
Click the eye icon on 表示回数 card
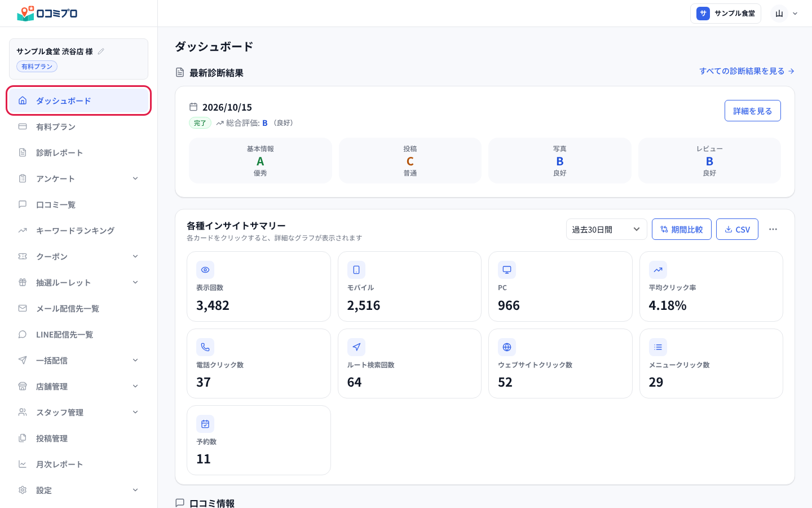coord(205,270)
